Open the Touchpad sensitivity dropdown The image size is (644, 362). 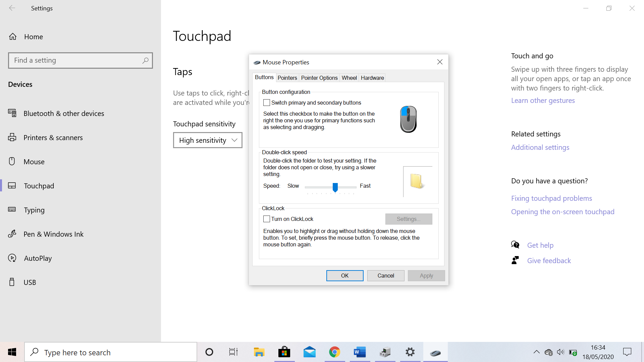[x=207, y=140]
